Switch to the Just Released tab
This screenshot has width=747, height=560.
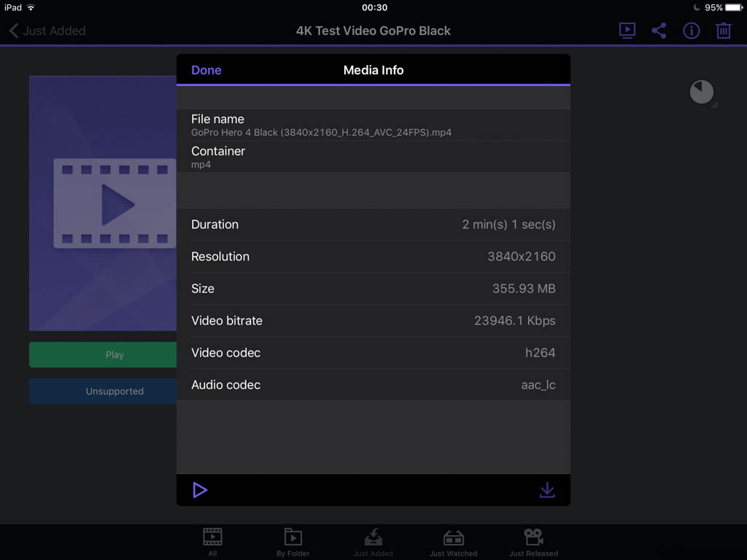point(533,542)
